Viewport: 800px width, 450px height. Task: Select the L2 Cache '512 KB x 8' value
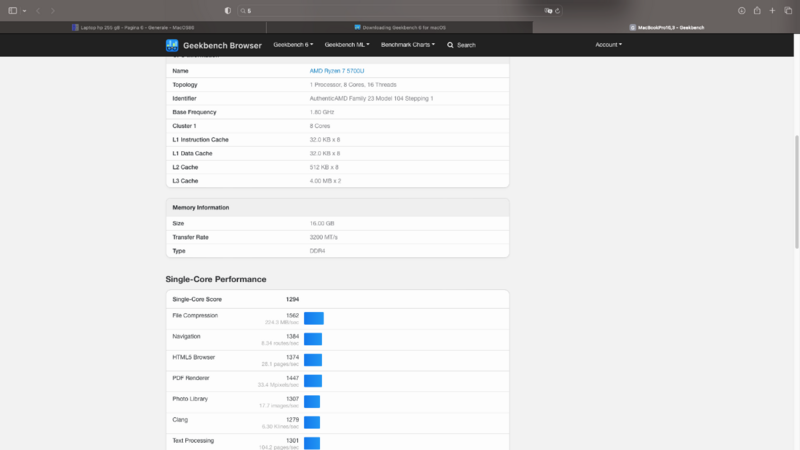[324, 167]
